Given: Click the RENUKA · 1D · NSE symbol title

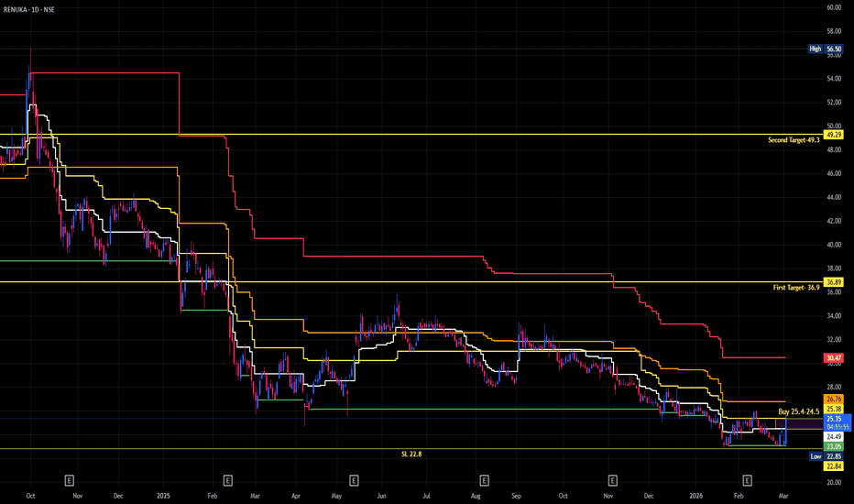Looking at the screenshot, I should [29, 10].
